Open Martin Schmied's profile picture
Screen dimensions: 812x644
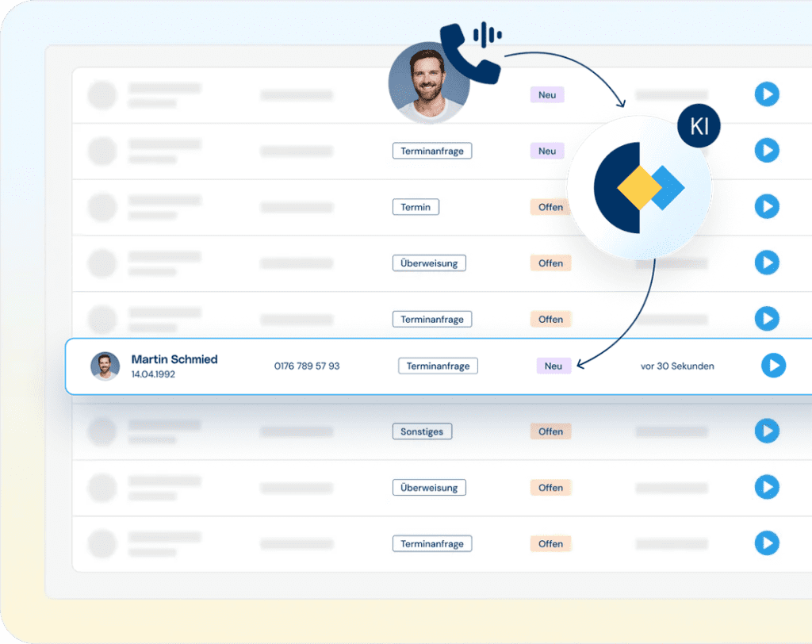pyautogui.click(x=105, y=366)
